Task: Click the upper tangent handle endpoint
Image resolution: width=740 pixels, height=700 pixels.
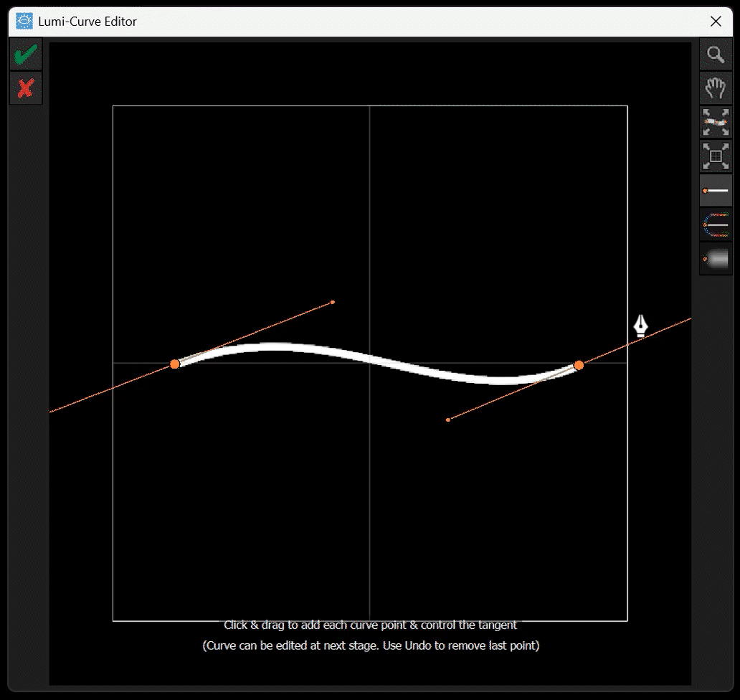Action: (332, 302)
